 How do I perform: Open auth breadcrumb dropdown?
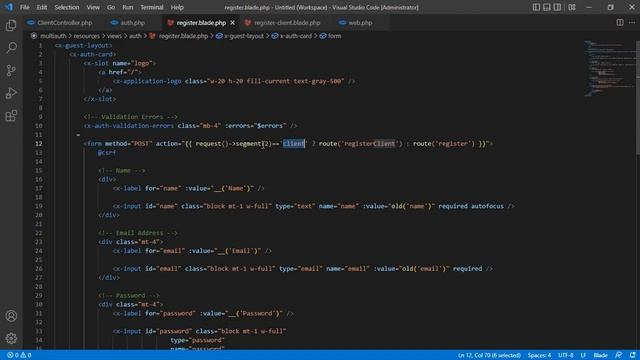[135, 36]
